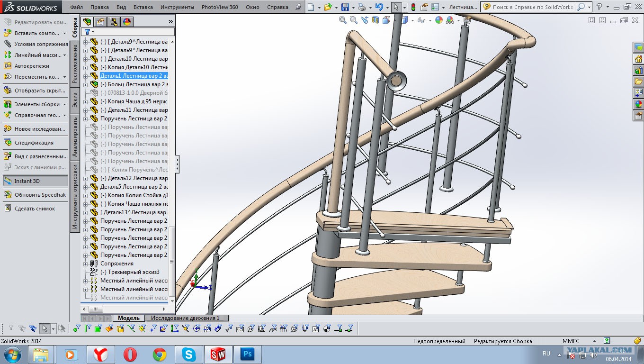This screenshot has width=644, height=364.
Task: Click the Photoshop icon in taskbar
Action: [248, 354]
